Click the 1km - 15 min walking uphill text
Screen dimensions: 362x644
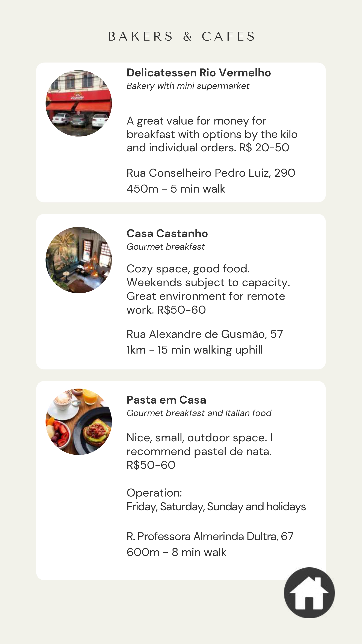click(x=195, y=350)
